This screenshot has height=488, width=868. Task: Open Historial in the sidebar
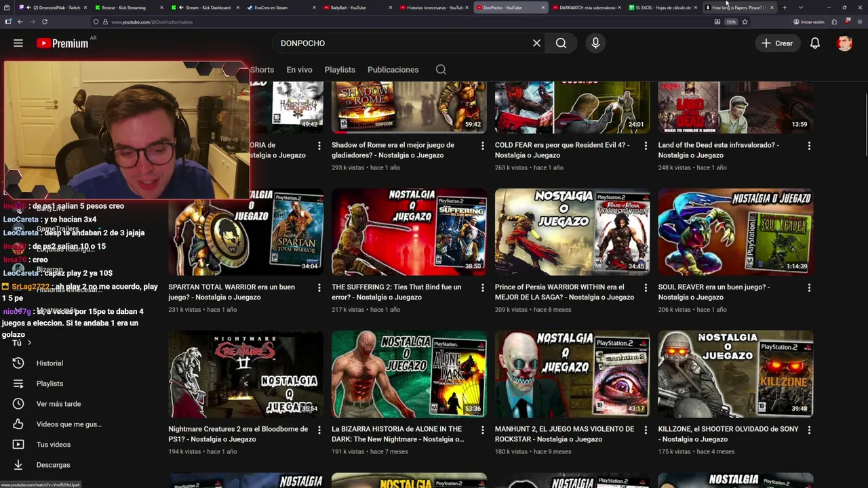tap(50, 363)
